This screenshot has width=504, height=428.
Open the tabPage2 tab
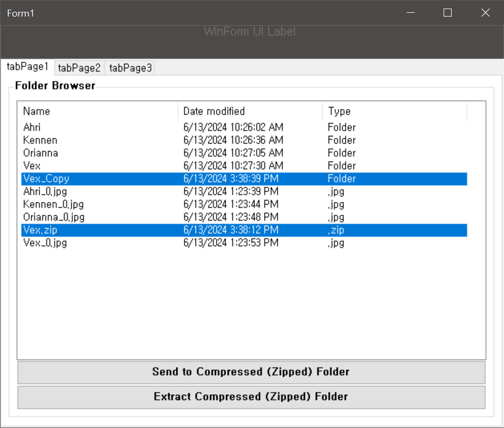(x=80, y=68)
